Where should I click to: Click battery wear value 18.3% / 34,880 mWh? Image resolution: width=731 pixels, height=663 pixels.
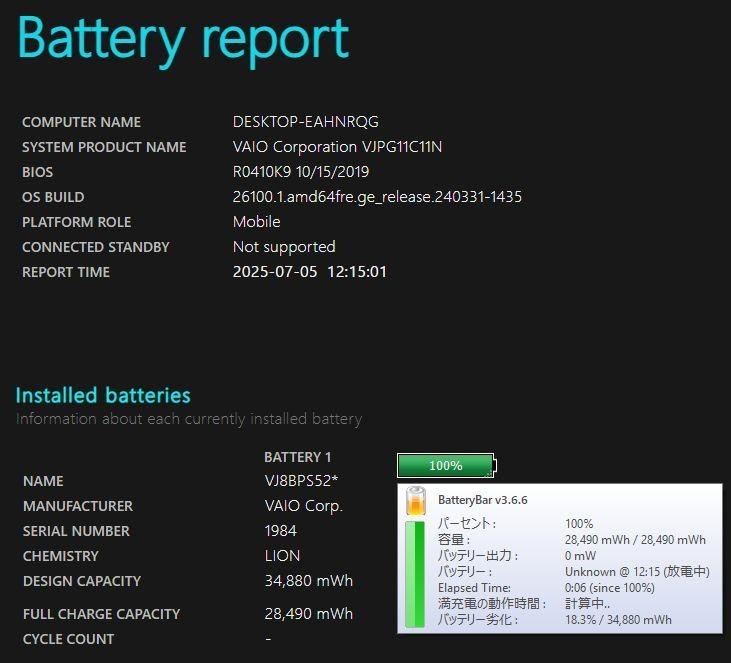point(618,620)
